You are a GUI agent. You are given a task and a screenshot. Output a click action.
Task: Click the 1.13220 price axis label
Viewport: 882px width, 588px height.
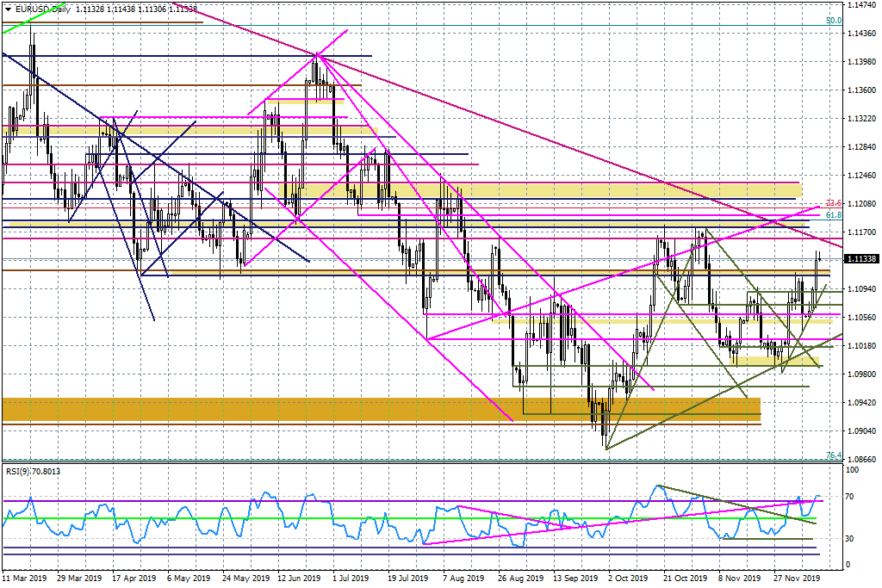861,119
